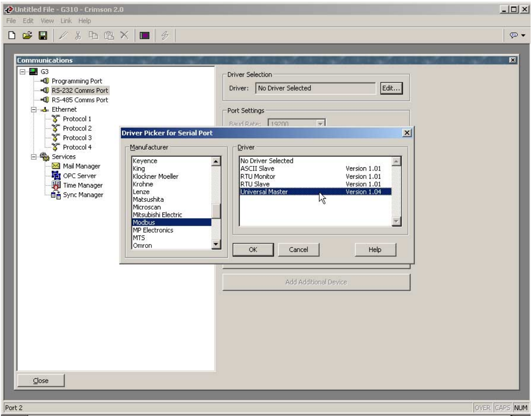Click the Sync Manager icon

click(56, 195)
